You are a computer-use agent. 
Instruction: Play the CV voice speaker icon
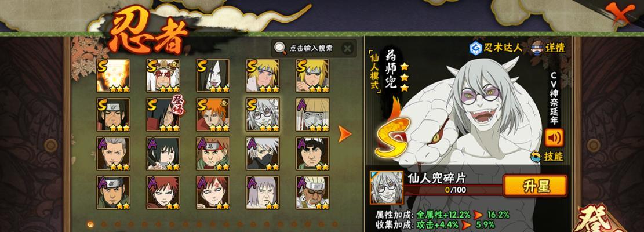(x=554, y=138)
